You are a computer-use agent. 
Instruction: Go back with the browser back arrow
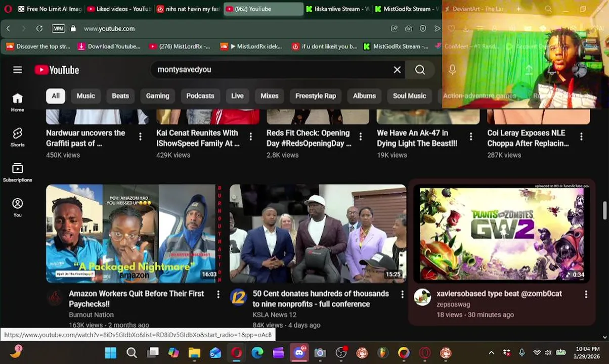point(8,29)
